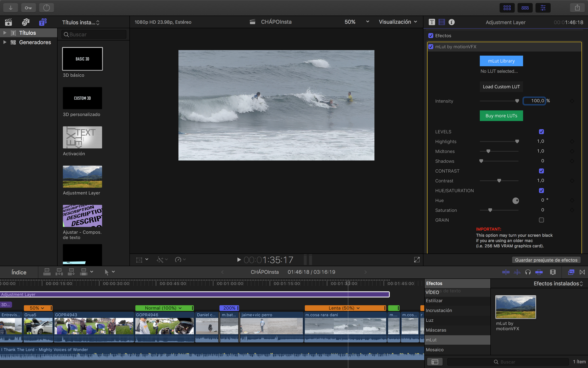This screenshot has height=368, width=588.
Task: Toggle snapping icon in timeline
Action: [x=539, y=272]
